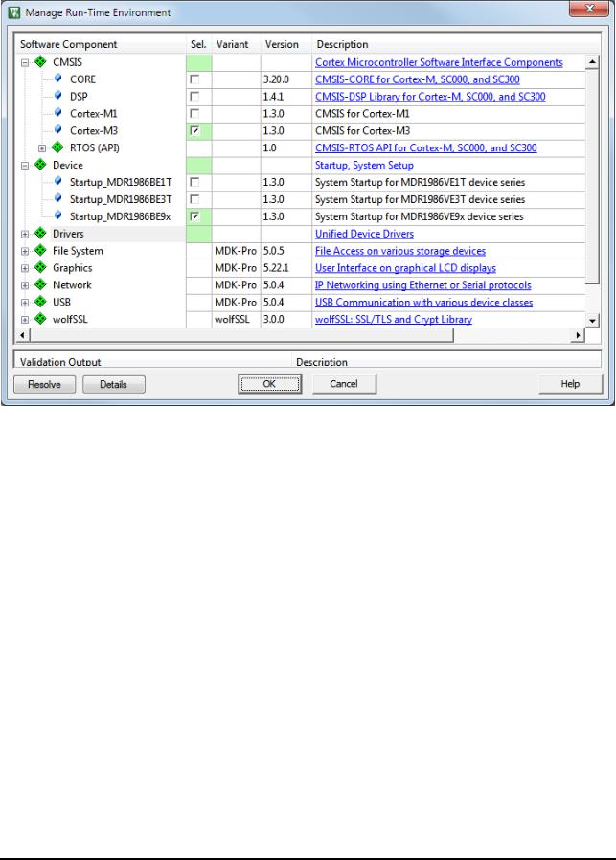This screenshot has height=860, width=616.
Task: Open the USB Communication with various device classes link
Action: pos(423,303)
